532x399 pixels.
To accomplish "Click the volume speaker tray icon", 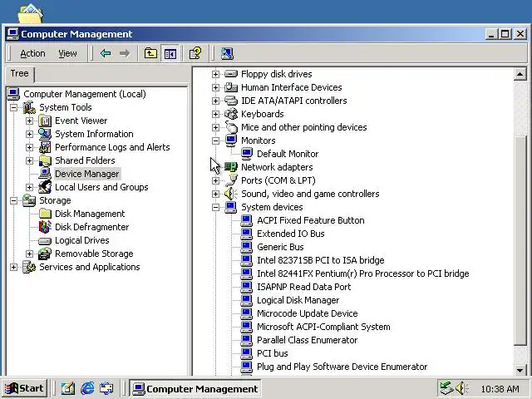I will coord(461,388).
